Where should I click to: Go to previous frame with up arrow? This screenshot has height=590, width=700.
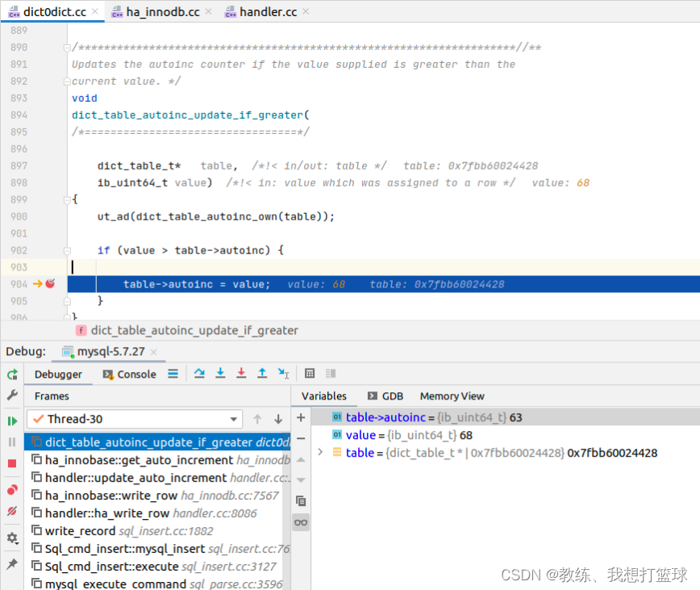[x=257, y=420]
